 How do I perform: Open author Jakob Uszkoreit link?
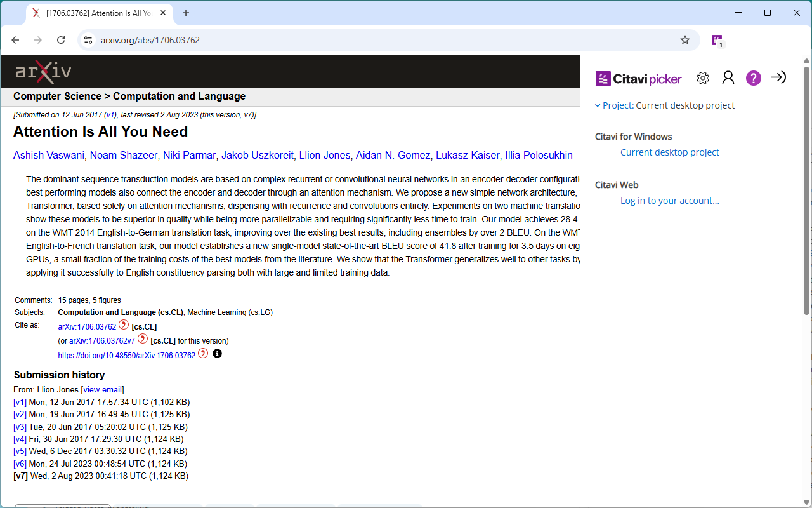258,155
